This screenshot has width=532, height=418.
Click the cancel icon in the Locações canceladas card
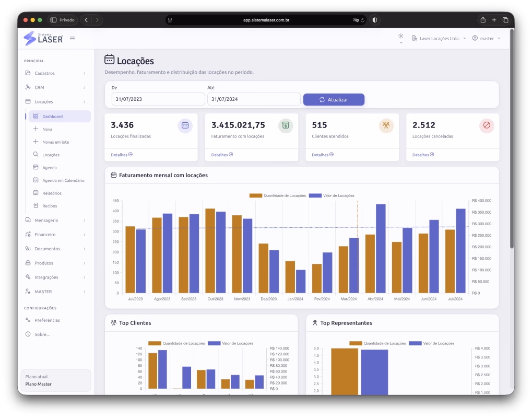[x=487, y=125]
